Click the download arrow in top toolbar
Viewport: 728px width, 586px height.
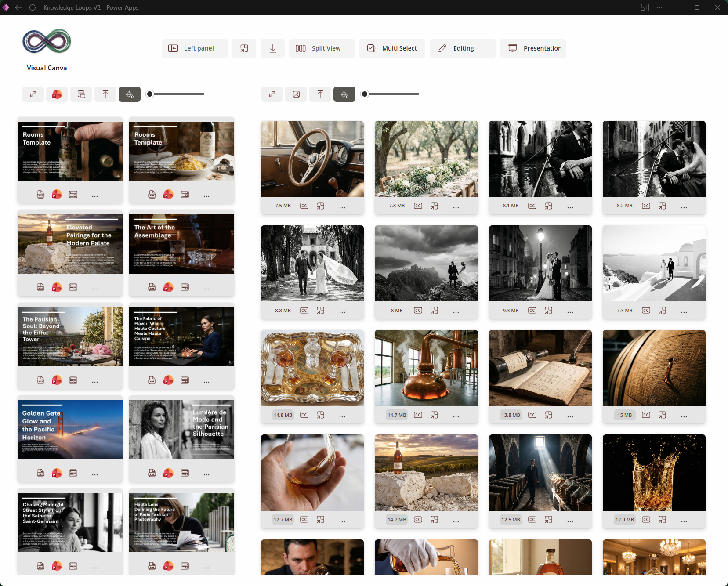[x=273, y=48]
